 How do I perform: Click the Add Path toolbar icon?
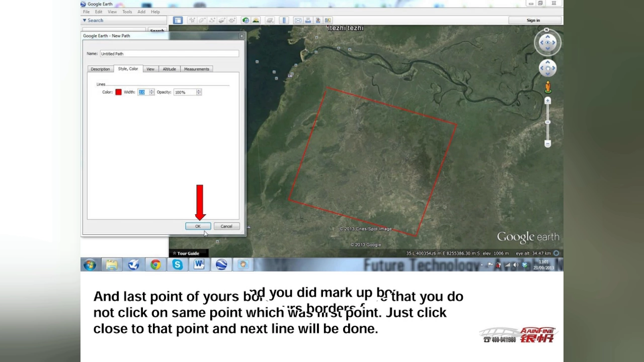click(212, 20)
